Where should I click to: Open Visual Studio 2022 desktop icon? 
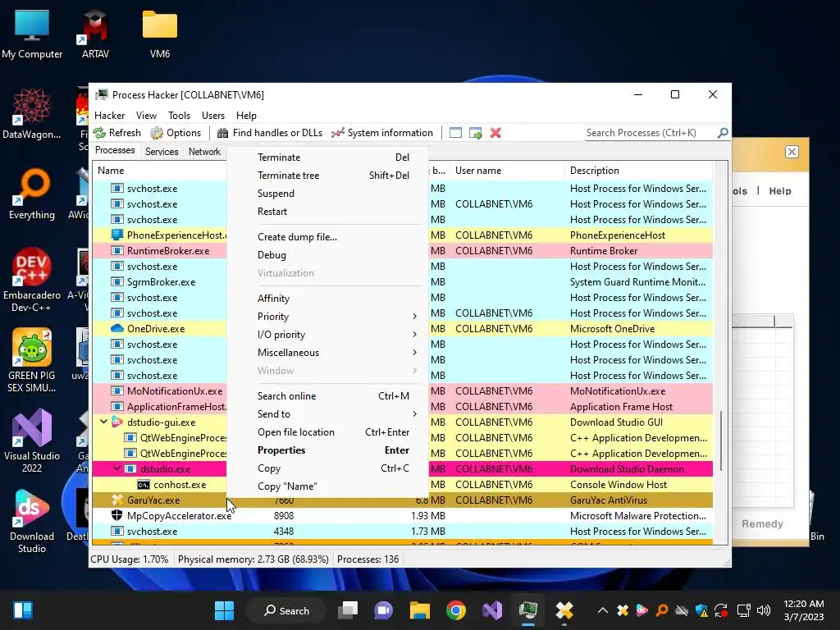pos(32,441)
